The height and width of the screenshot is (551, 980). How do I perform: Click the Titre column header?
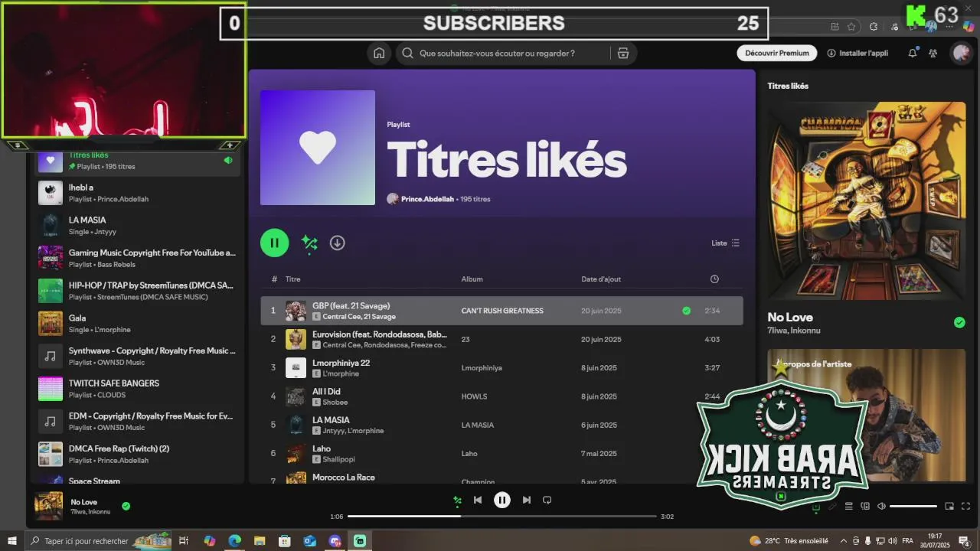[293, 279]
